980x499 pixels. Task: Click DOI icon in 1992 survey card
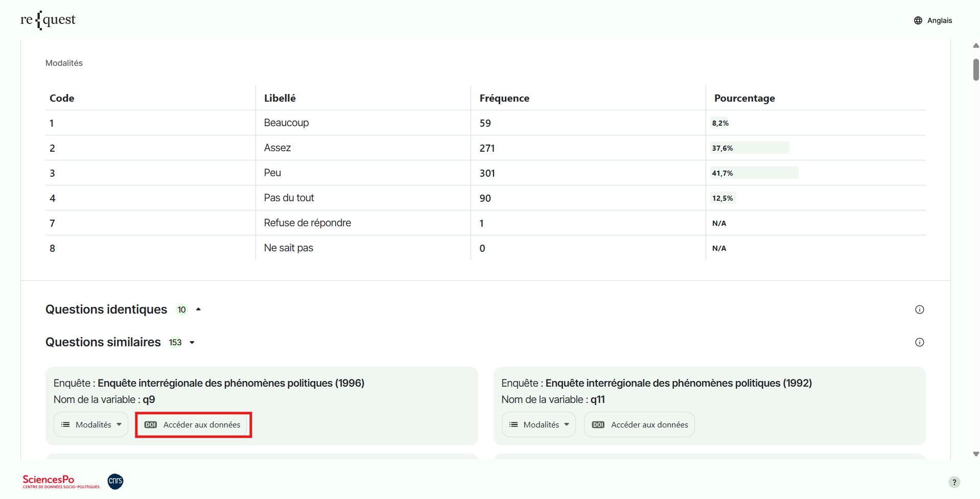tap(598, 425)
